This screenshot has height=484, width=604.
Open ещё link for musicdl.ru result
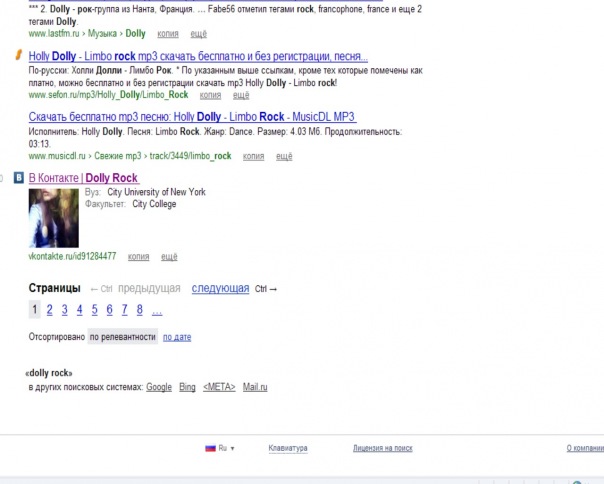[284, 156]
